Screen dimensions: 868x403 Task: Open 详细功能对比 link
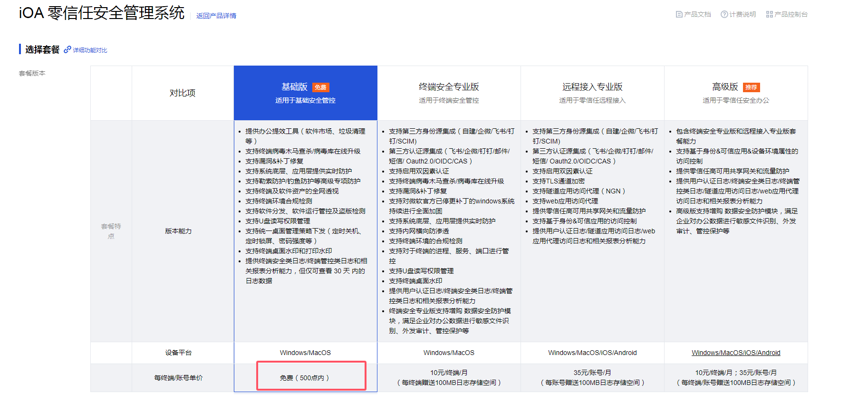[x=90, y=50]
